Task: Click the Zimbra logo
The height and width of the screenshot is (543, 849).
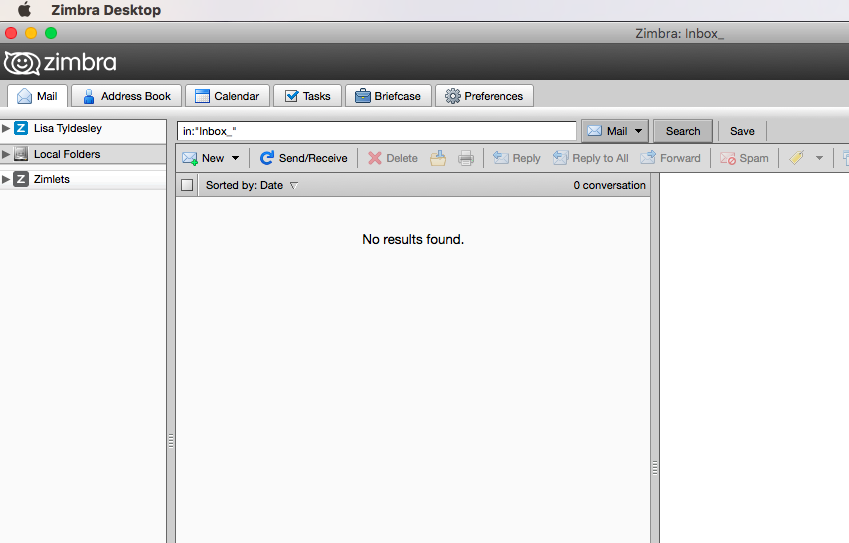Action: point(60,63)
